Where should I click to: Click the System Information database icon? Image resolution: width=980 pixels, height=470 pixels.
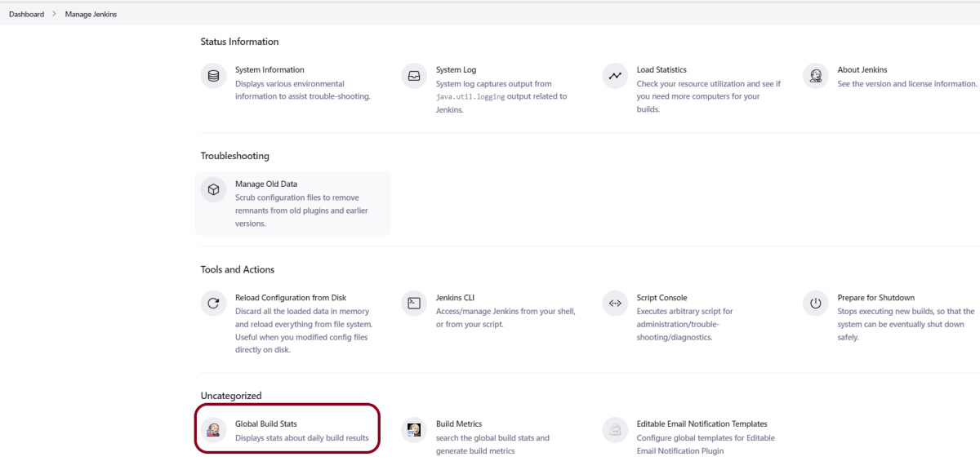tap(213, 76)
